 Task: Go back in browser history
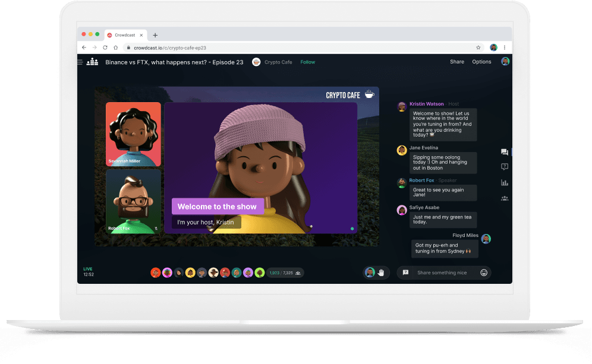pos(84,48)
